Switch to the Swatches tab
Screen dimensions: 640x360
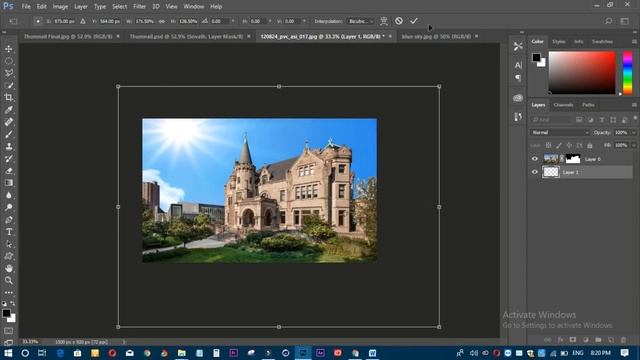pyautogui.click(x=602, y=42)
